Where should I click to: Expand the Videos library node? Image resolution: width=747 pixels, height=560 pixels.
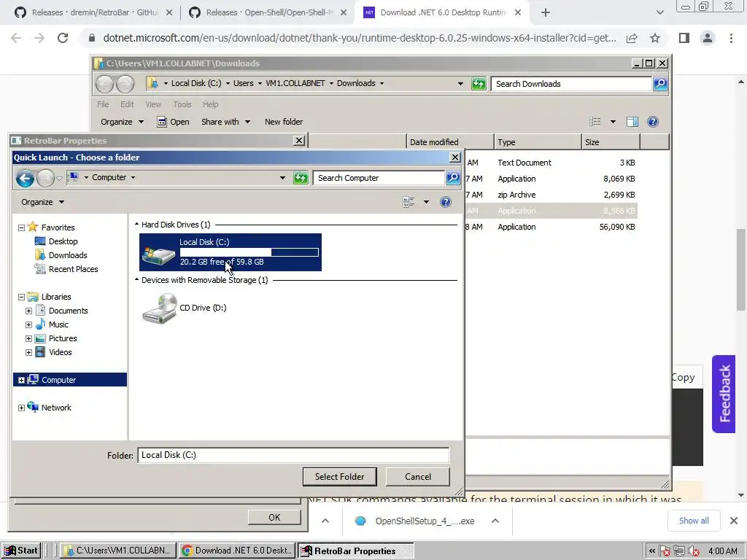click(x=28, y=352)
